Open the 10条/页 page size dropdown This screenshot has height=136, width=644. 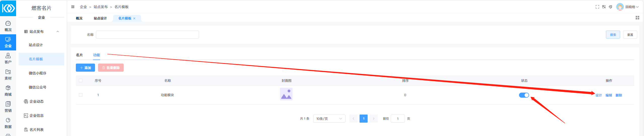329,119
